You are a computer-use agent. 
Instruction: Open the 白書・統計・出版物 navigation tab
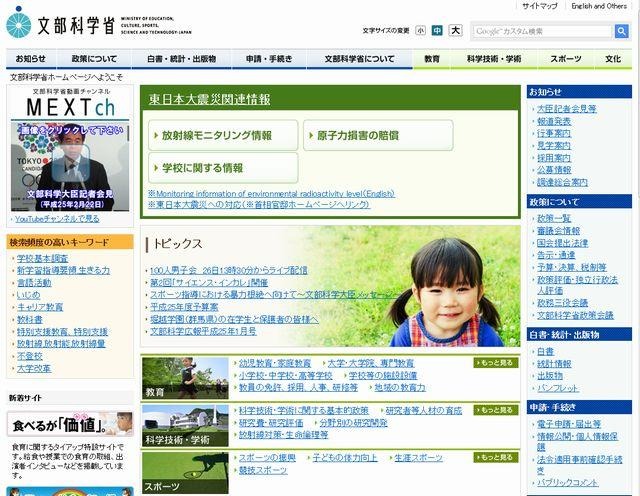tap(181, 59)
